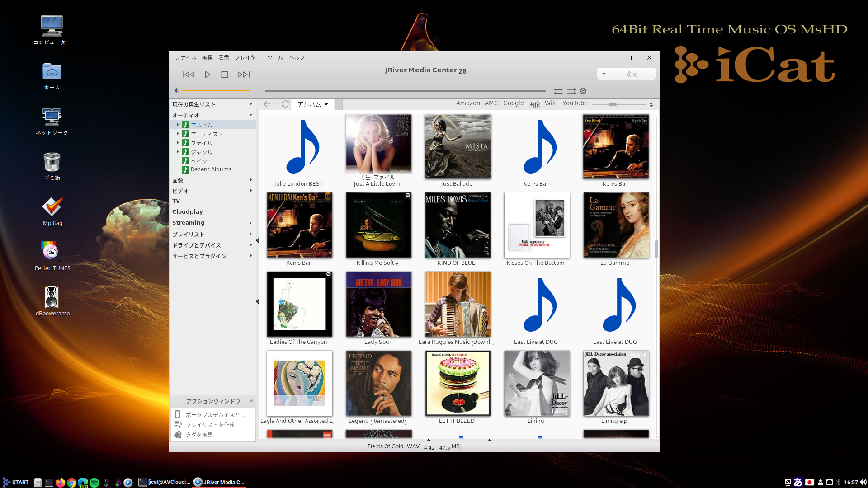Image resolution: width=868 pixels, height=488 pixels.
Task: Open the ツール menu
Action: point(275,57)
